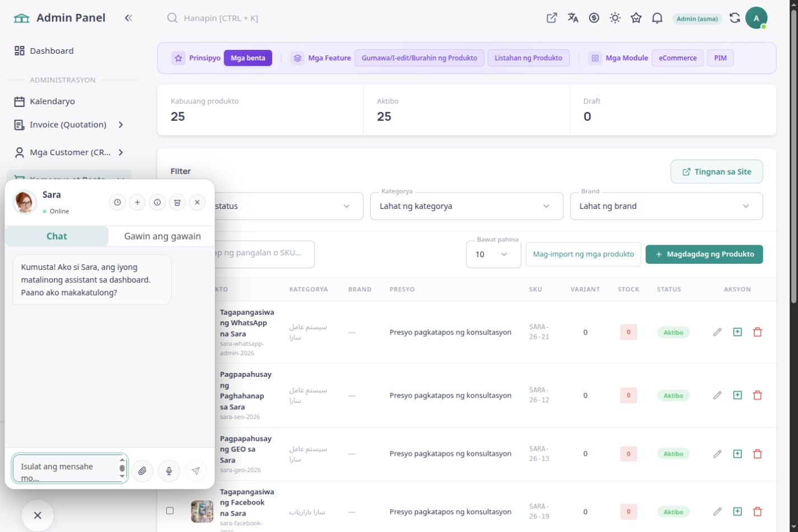
Task: Open the Brand filter dropdown
Action: tap(666, 206)
